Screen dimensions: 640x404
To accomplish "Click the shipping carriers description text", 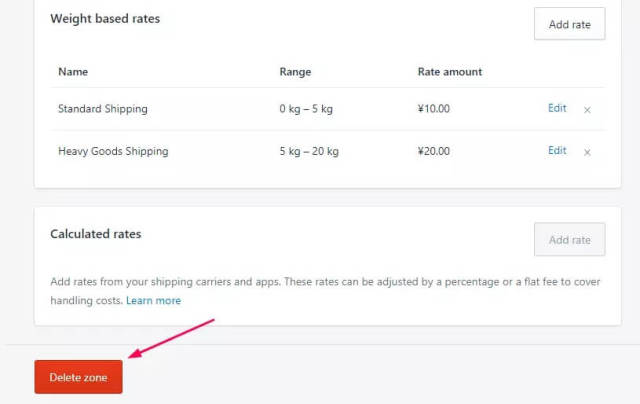I will point(325,281).
